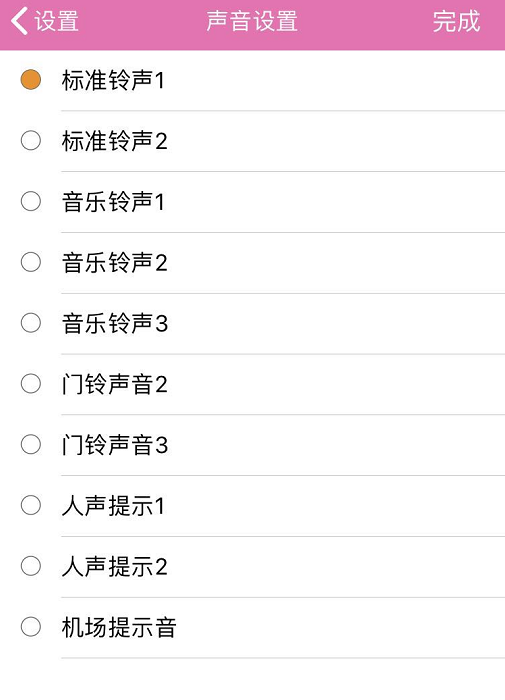Image resolution: width=505 pixels, height=700 pixels.
Task: Select the 音乐铃声2 radio button
Action: point(31,262)
